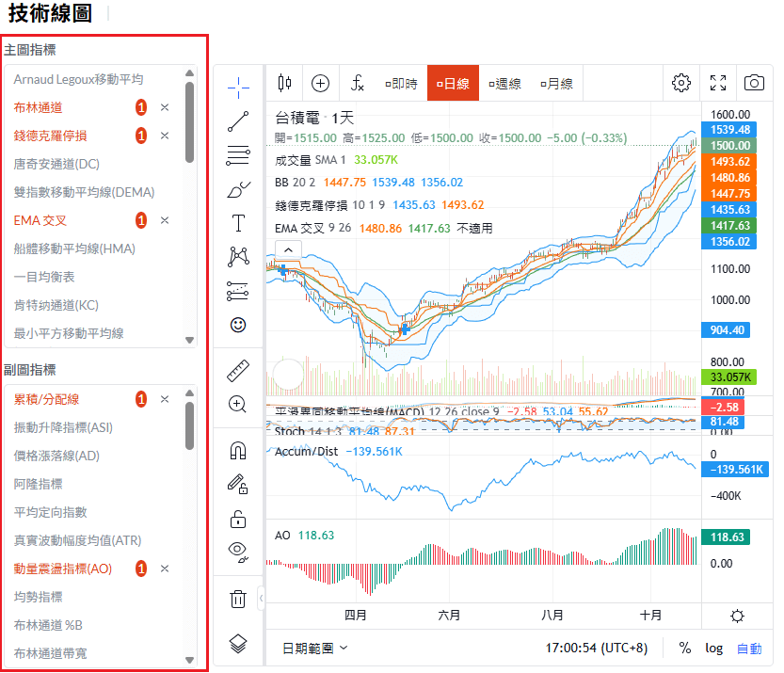Select the text annotation tool
Viewport: 784px width, 673px height.
[x=238, y=223]
